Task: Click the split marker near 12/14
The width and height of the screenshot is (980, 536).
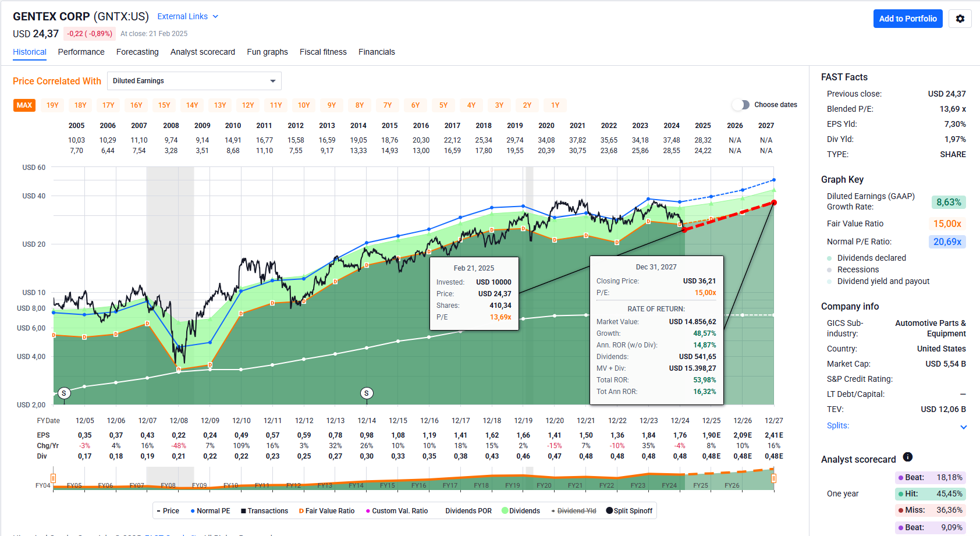Action: pos(367,393)
